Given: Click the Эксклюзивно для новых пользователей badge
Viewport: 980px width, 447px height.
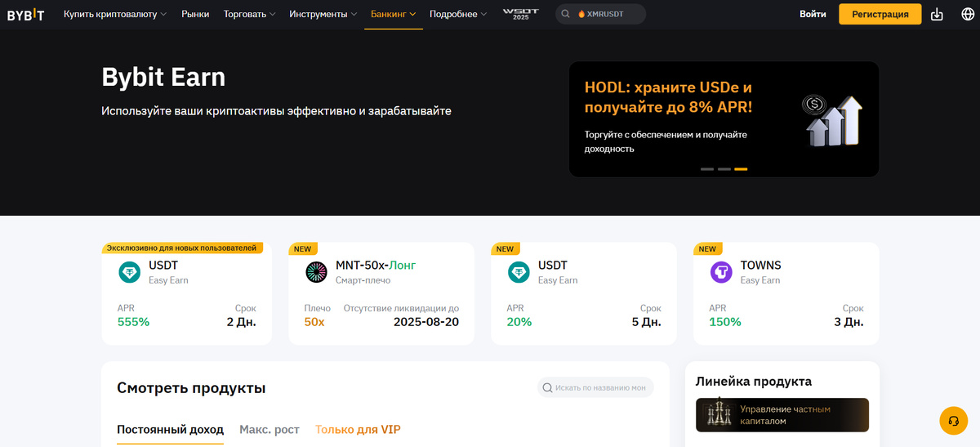Looking at the screenshot, I should (183, 248).
